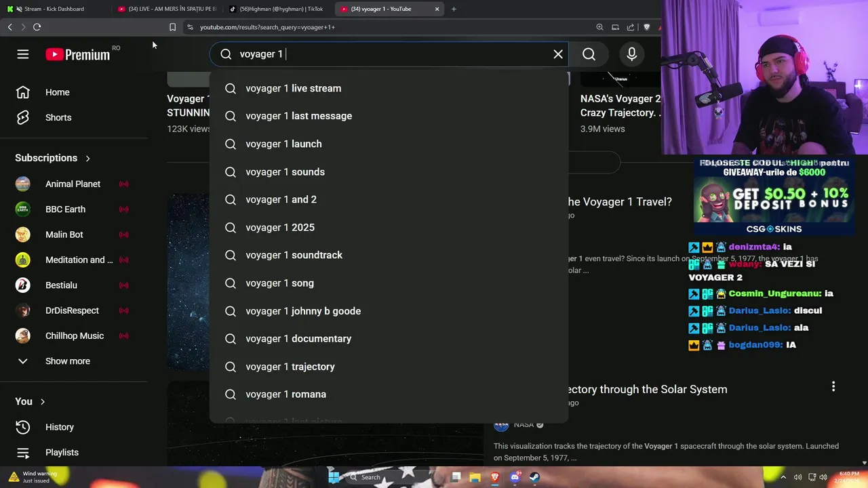
Task: Pick the voyager 1 song suggestion
Action: coord(389,283)
